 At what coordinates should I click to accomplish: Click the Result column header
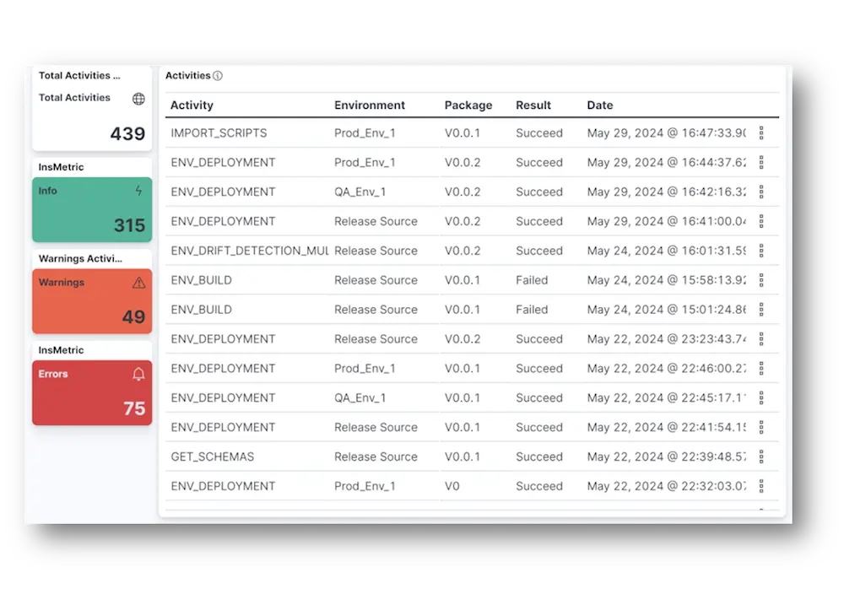point(533,105)
